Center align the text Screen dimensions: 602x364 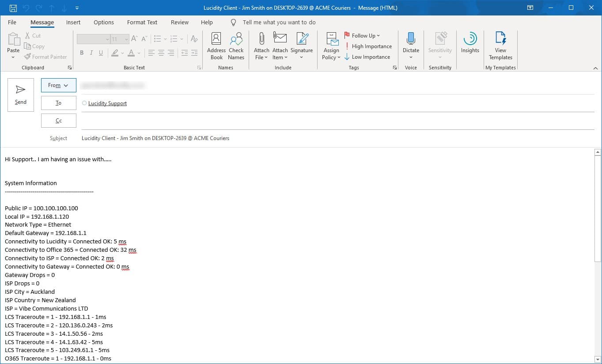click(x=161, y=53)
